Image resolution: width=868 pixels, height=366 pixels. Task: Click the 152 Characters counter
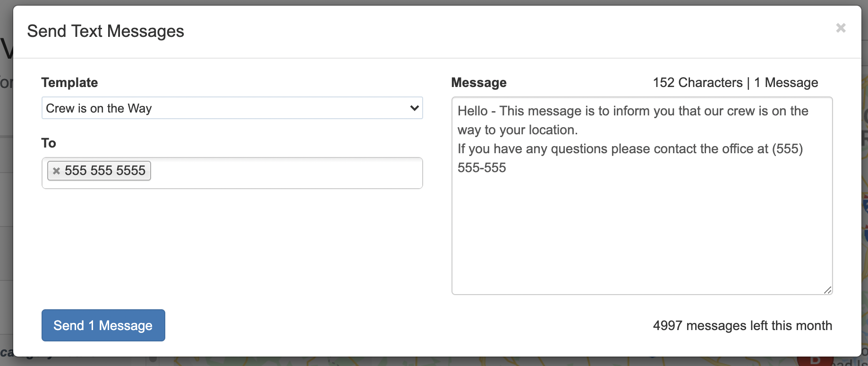click(x=697, y=83)
